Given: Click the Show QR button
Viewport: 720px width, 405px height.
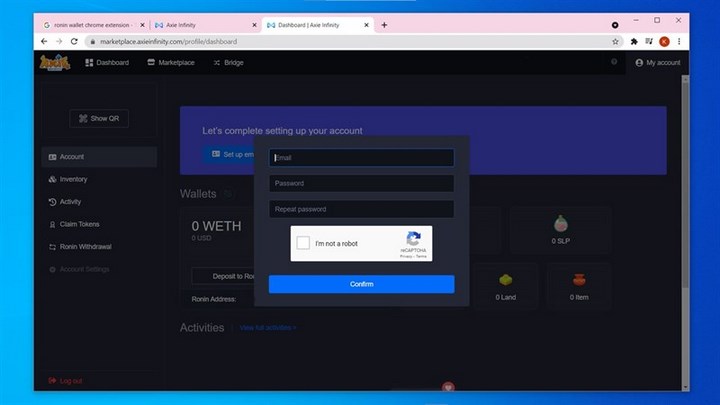Looking at the screenshot, I should point(99,118).
